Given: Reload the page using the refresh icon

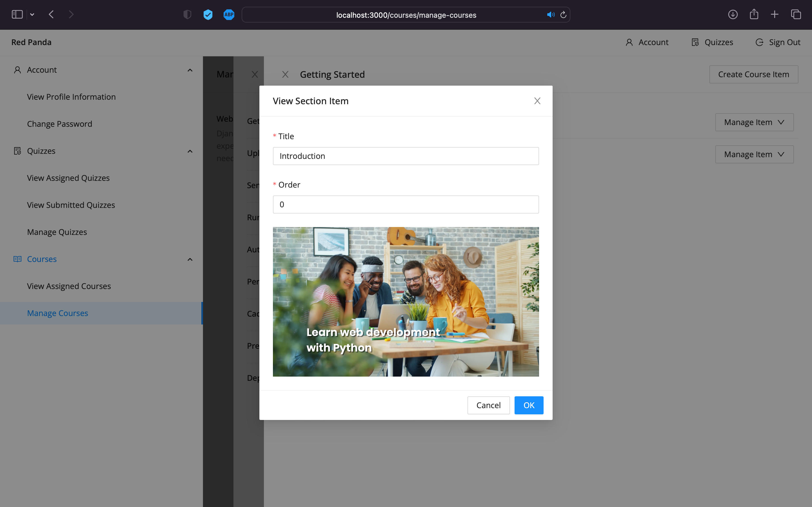Looking at the screenshot, I should click(x=563, y=15).
